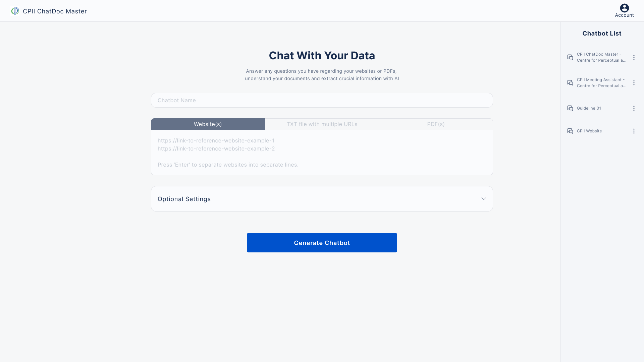Viewport: 644px width, 362px height.
Task: Open the three-dot menu for CPII Website
Action: 634,131
